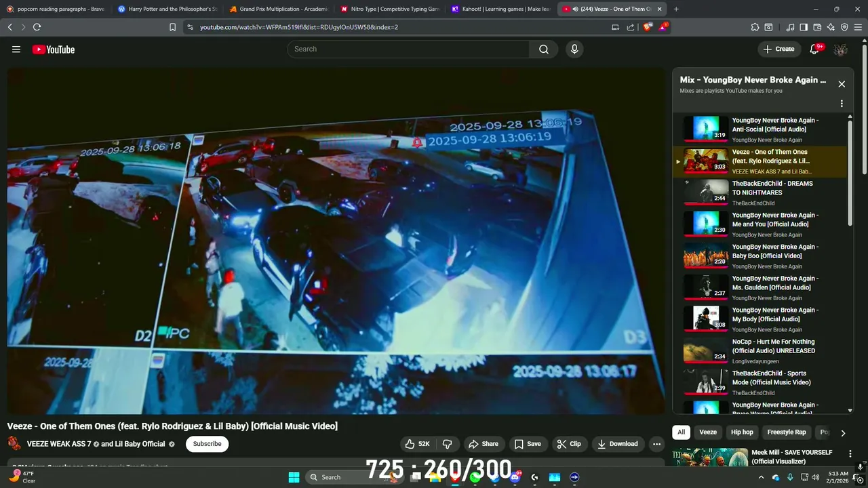The height and width of the screenshot is (488, 868).
Task: Open the Brave main menu
Action: click(858, 27)
